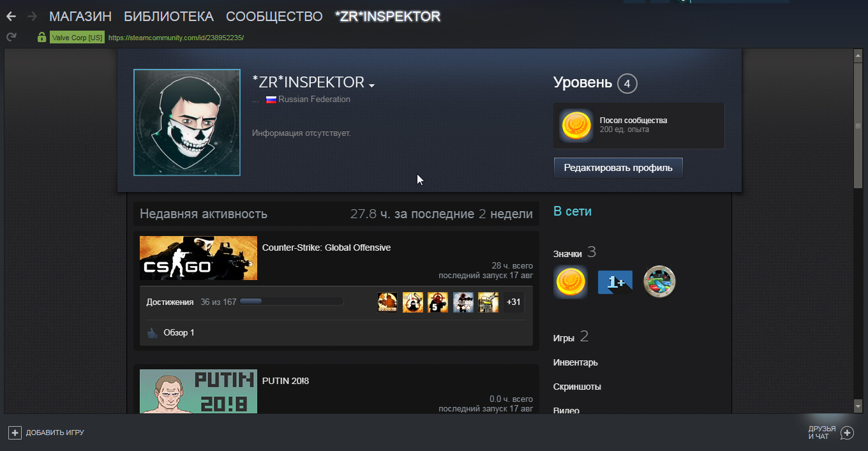Open the *ZR*INSPEKTOR top menu
This screenshot has height=451, width=868.
click(387, 17)
